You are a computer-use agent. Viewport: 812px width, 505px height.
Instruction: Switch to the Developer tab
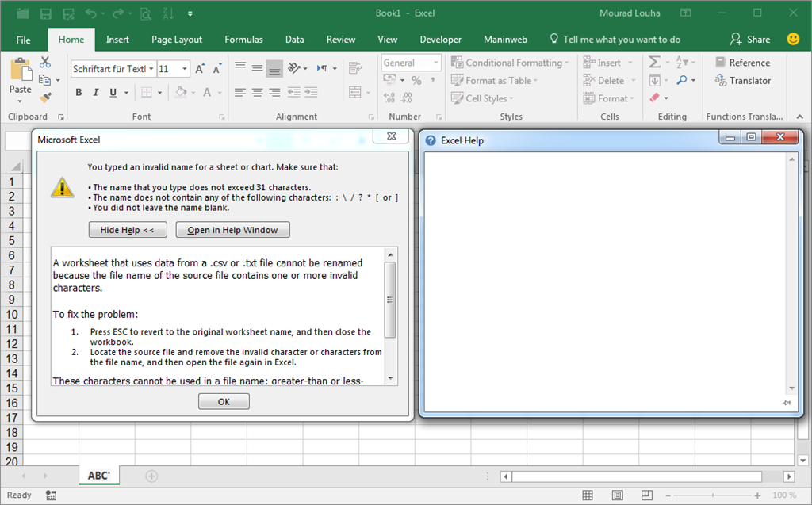coord(440,40)
